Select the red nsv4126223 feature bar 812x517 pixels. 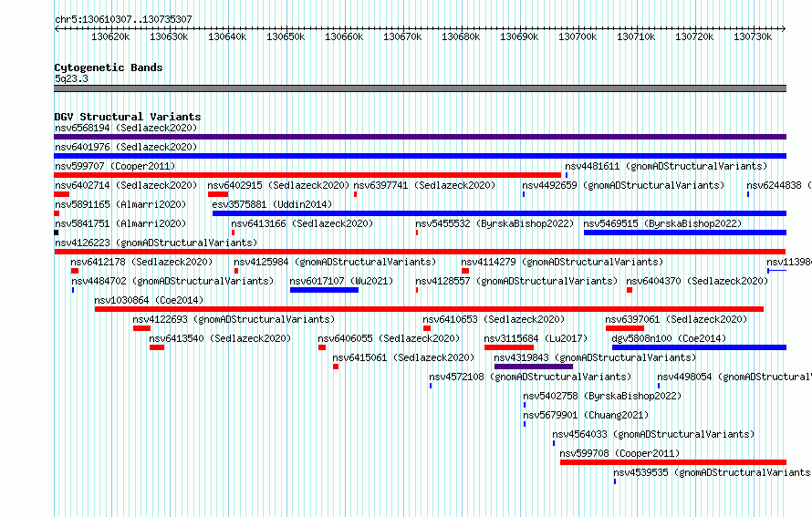click(x=420, y=252)
